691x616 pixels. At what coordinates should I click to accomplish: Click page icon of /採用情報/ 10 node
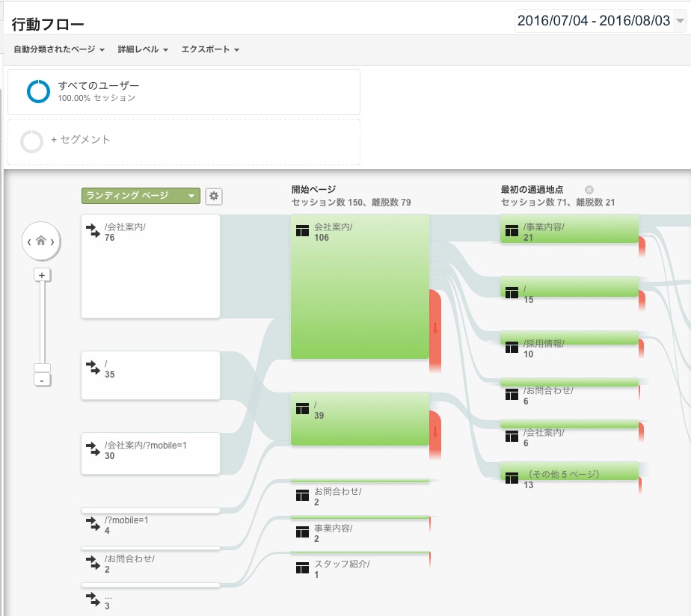pyautogui.click(x=512, y=347)
